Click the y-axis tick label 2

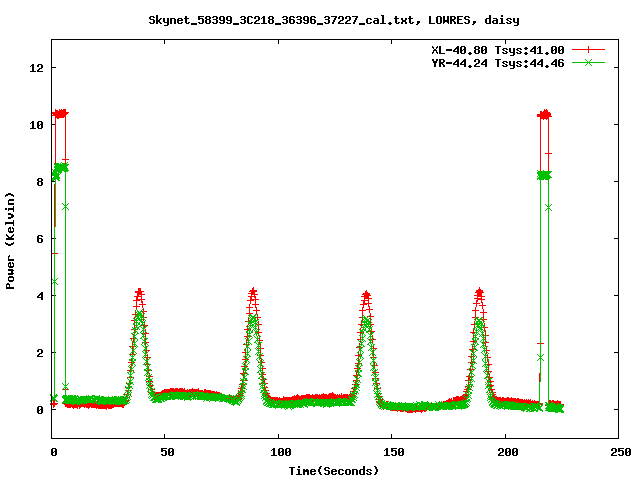coord(40,353)
